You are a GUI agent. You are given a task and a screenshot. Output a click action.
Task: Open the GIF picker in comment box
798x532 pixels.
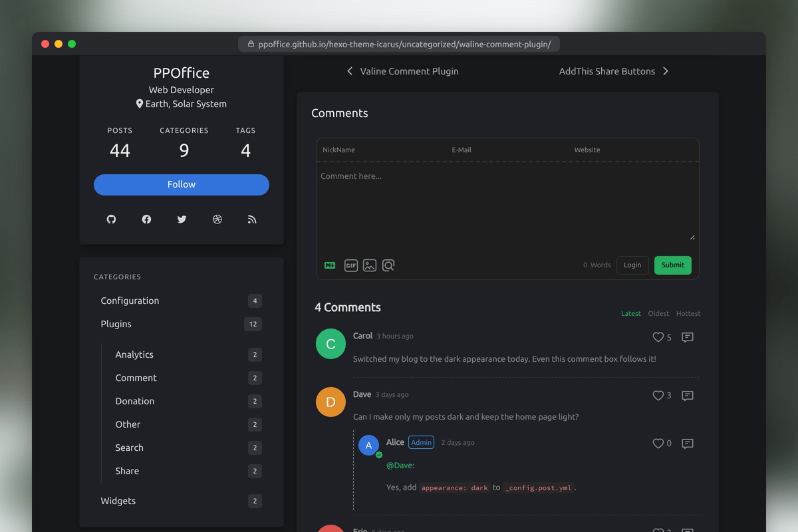(350, 265)
